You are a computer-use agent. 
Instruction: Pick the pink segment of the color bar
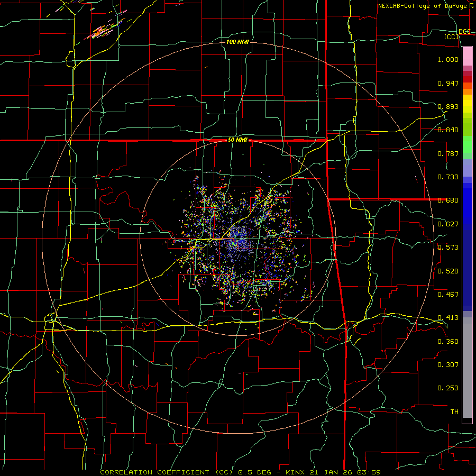pyautogui.click(x=467, y=57)
